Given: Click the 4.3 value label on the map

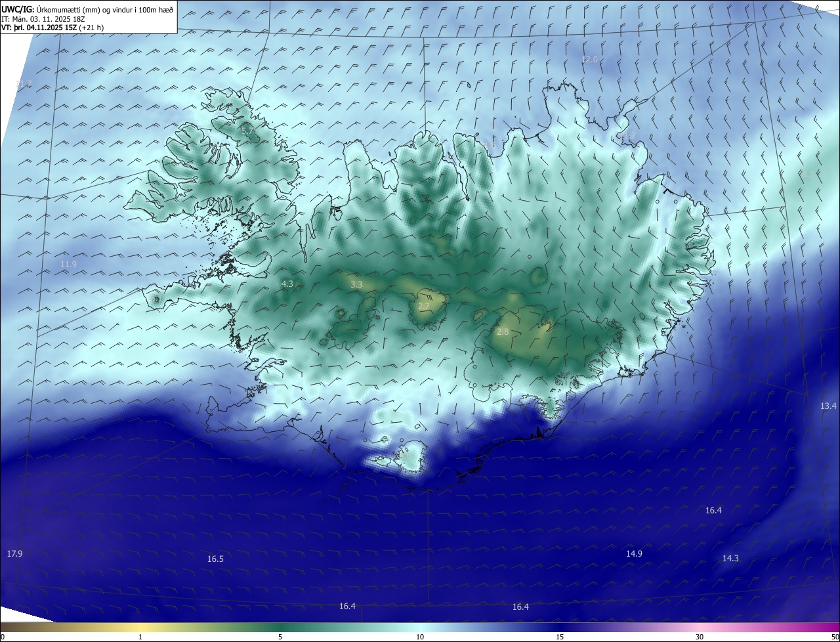Looking at the screenshot, I should tap(287, 284).
